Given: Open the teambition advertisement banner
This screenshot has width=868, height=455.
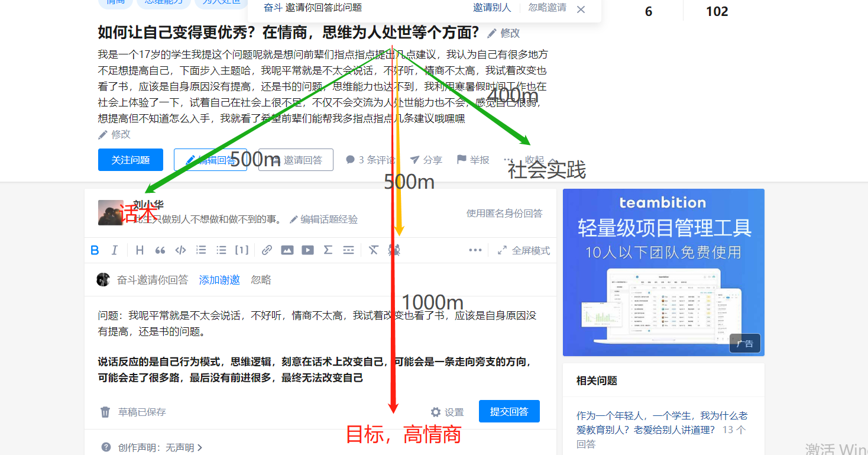Looking at the screenshot, I should [663, 272].
